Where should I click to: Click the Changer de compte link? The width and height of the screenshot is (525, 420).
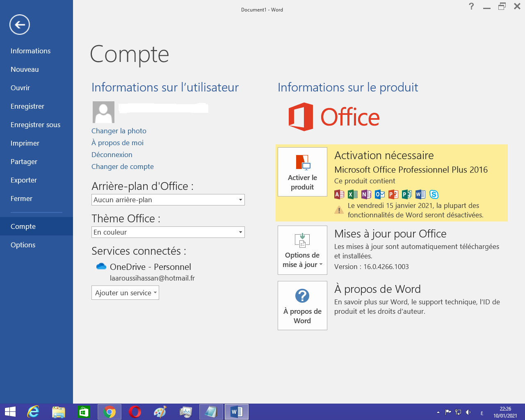coord(123,167)
